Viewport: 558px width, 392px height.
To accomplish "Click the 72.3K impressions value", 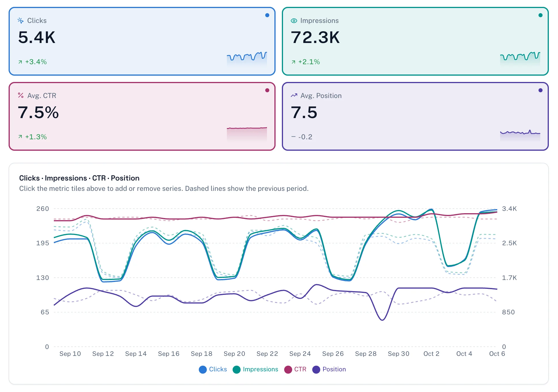I will 315,38.
